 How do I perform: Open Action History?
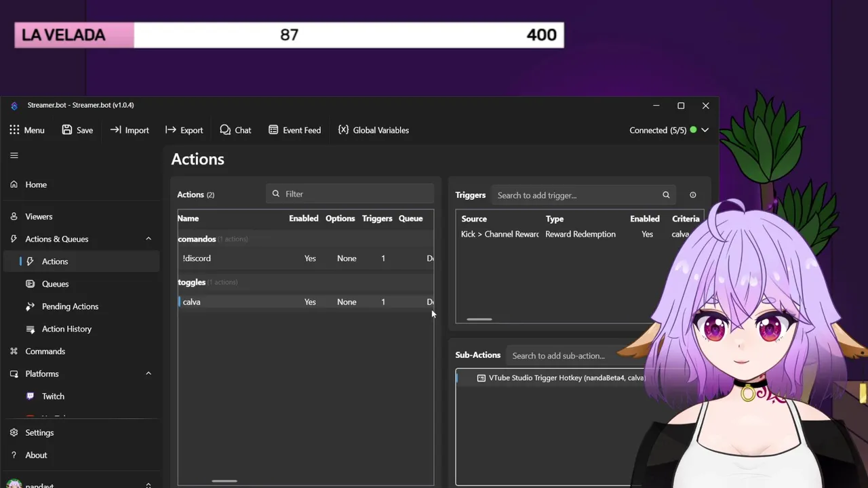pos(66,329)
